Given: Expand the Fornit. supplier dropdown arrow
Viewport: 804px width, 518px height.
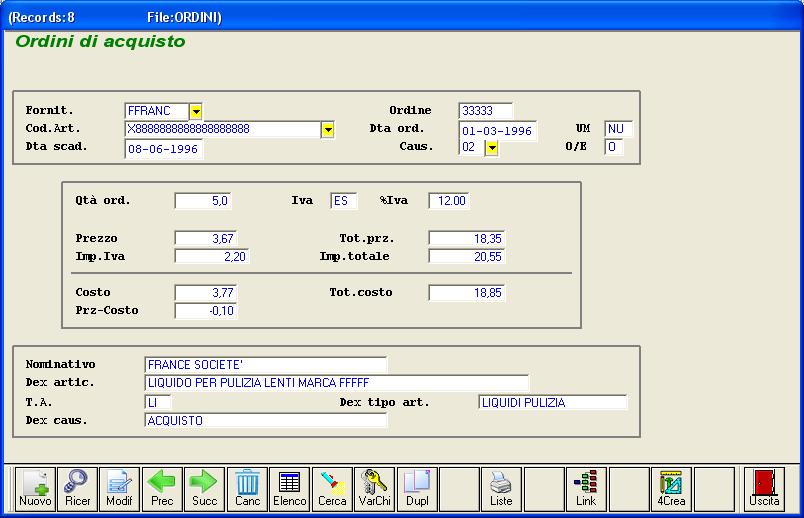Looking at the screenshot, I should point(196,111).
